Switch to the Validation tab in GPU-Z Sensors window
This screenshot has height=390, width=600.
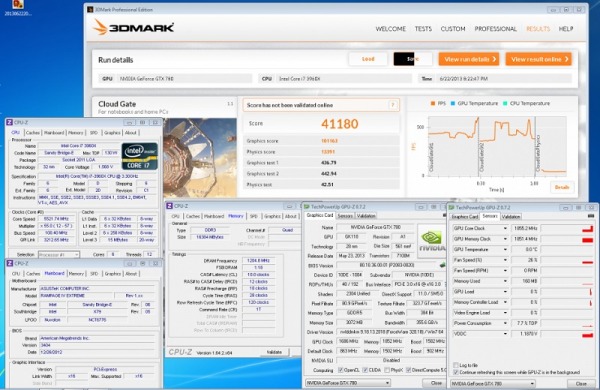point(511,217)
